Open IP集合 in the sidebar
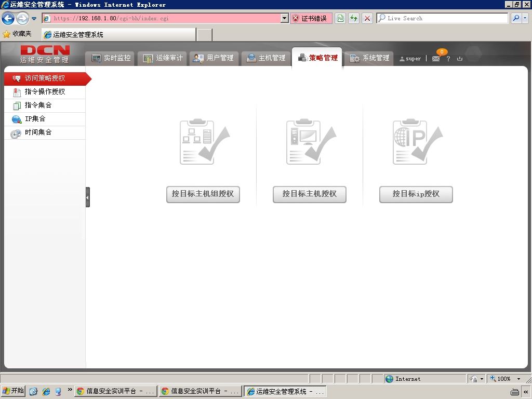Viewport: 532px width, 399px height. (x=45, y=119)
